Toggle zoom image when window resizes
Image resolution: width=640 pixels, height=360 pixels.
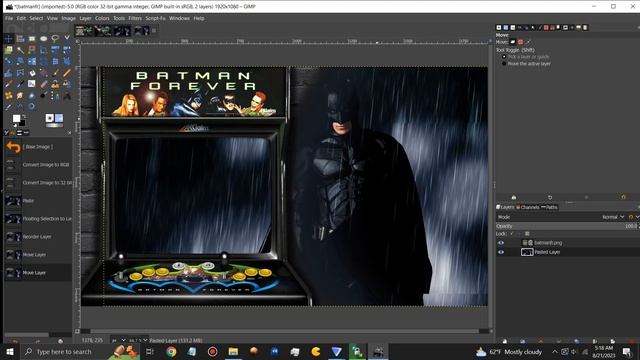pos(491,41)
